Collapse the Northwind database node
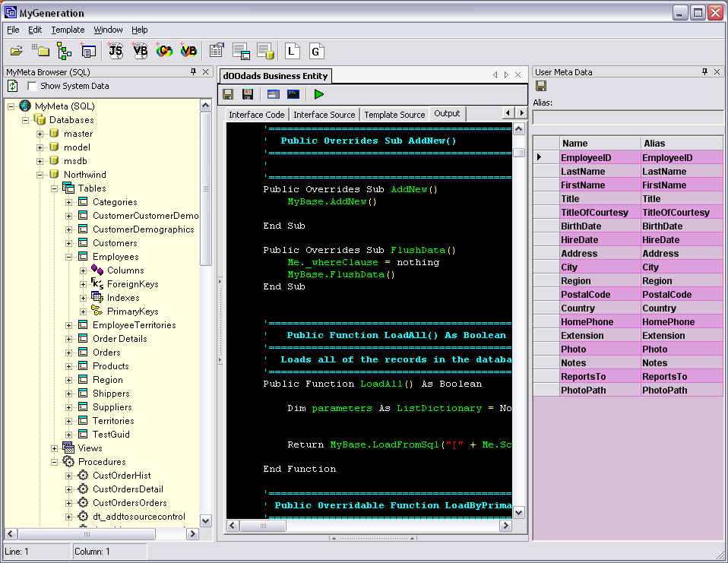The width and height of the screenshot is (728, 563). coord(40,175)
